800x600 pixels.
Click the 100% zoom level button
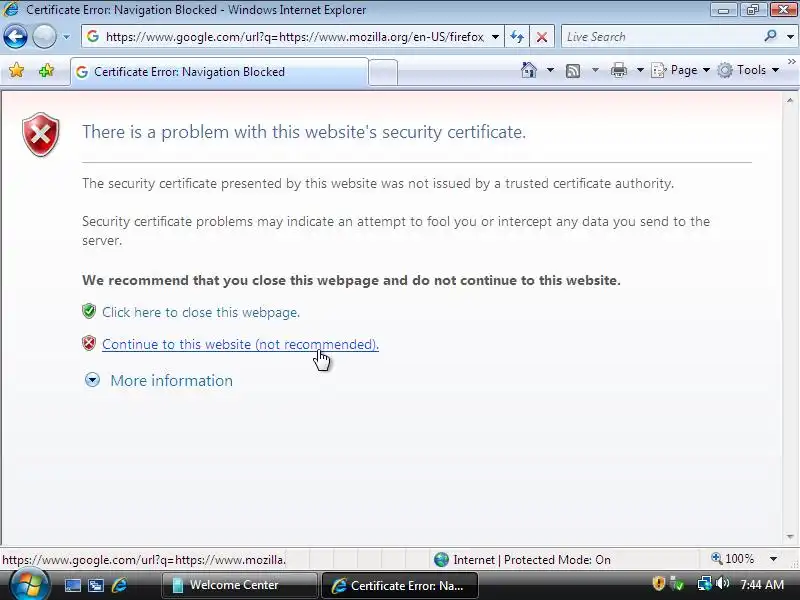(x=733, y=559)
